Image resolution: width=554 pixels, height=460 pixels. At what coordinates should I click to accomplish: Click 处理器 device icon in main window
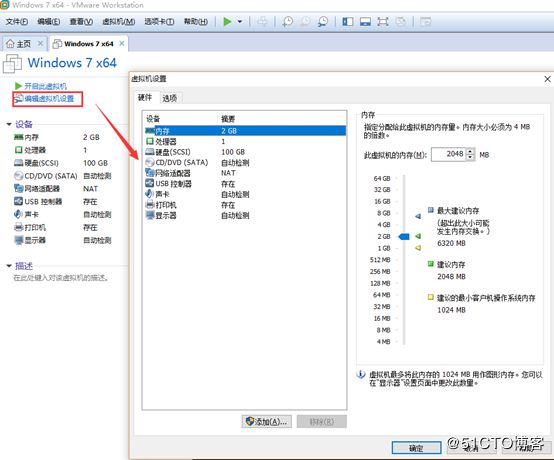19,150
